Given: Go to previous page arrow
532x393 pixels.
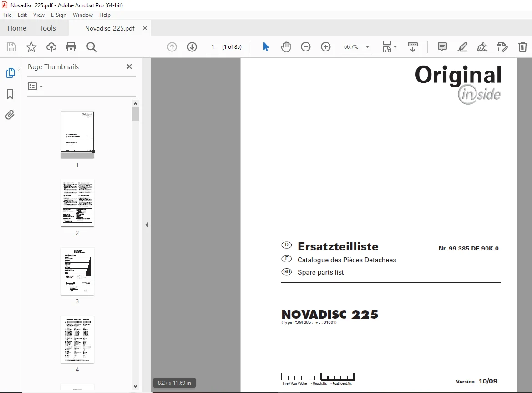Looking at the screenshot, I should tap(172, 47).
